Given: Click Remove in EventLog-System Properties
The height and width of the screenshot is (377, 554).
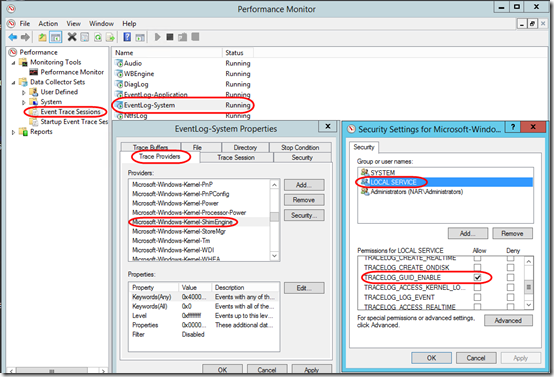Looking at the screenshot, I should tap(304, 200).
